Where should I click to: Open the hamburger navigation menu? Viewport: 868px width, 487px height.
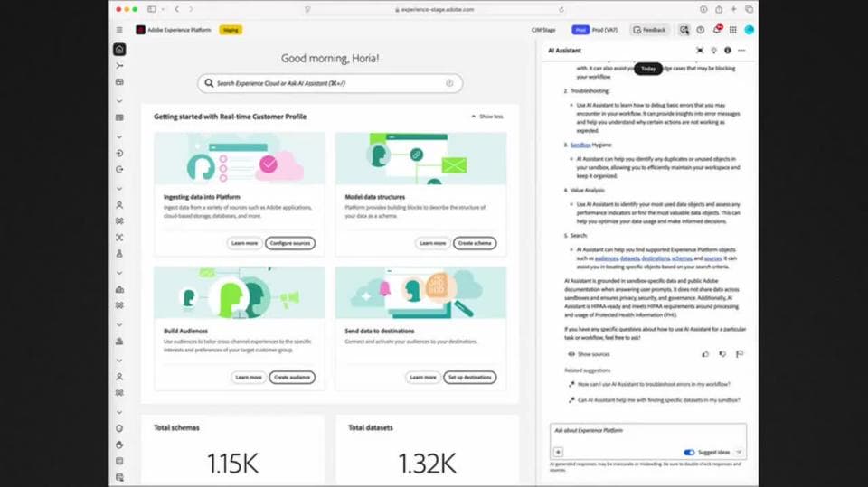(119, 30)
